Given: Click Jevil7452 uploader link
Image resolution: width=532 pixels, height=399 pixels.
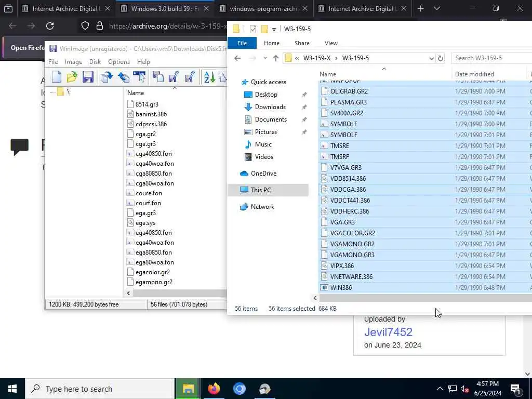Looking at the screenshot, I should tap(388, 332).
